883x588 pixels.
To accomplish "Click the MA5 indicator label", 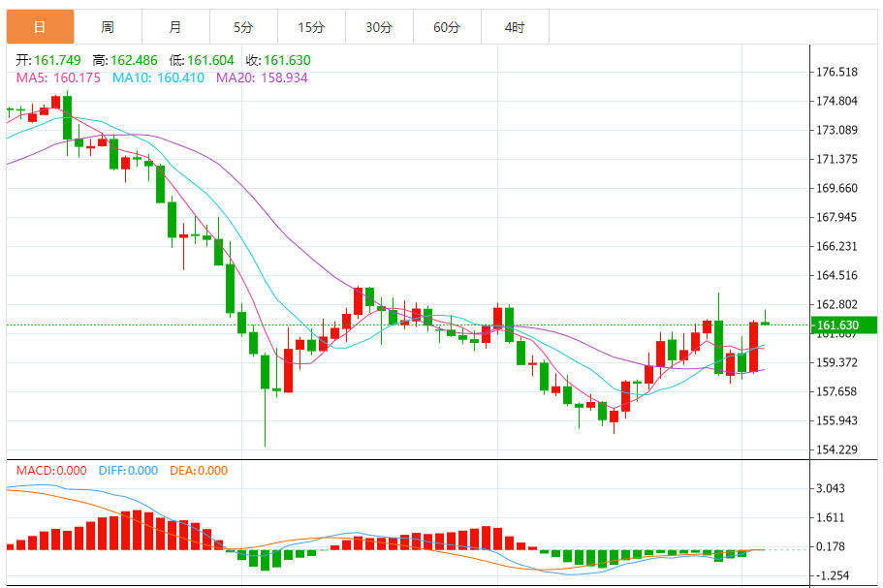I will (x=58, y=77).
